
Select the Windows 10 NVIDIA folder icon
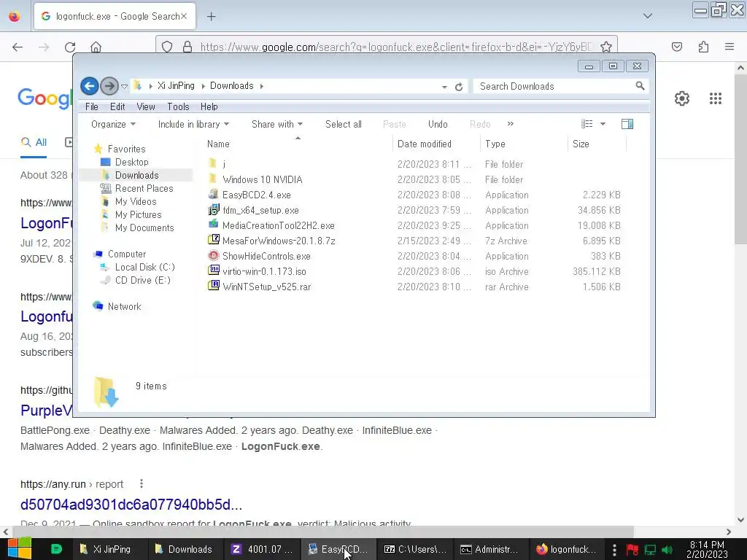click(x=212, y=179)
